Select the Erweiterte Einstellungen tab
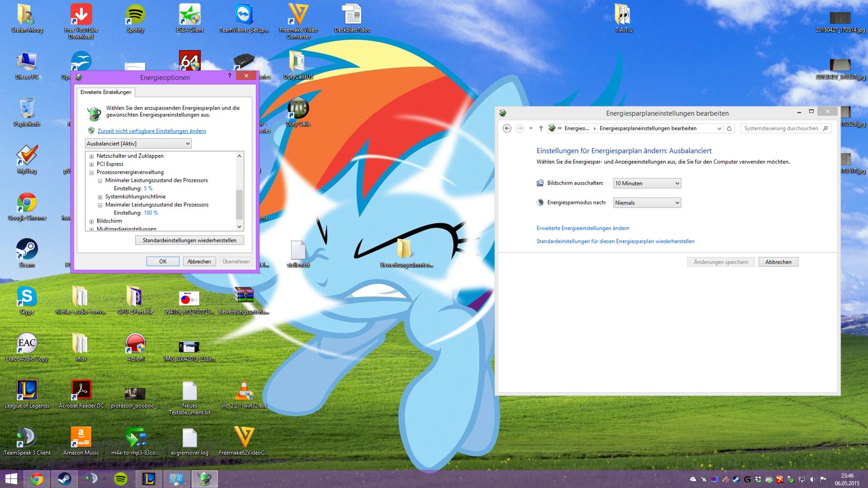This screenshot has width=868, height=488. tap(106, 92)
